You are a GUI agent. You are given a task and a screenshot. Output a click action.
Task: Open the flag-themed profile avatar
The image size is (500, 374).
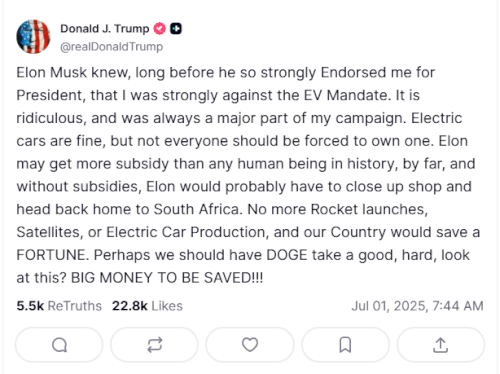[33, 36]
